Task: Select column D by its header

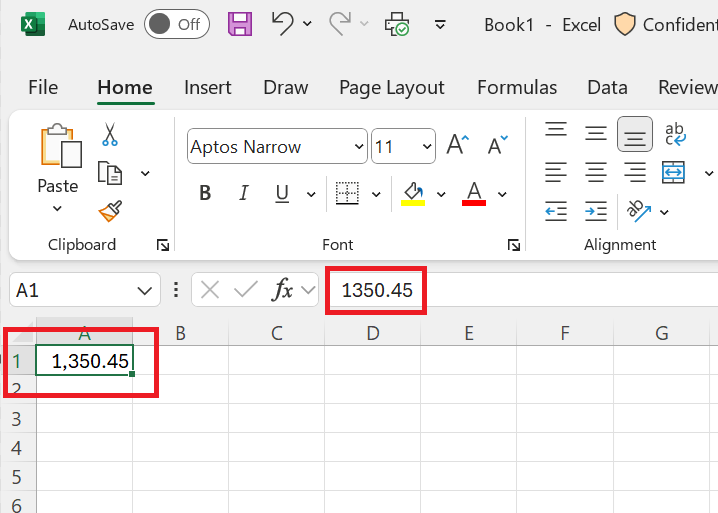Action: pos(373,333)
